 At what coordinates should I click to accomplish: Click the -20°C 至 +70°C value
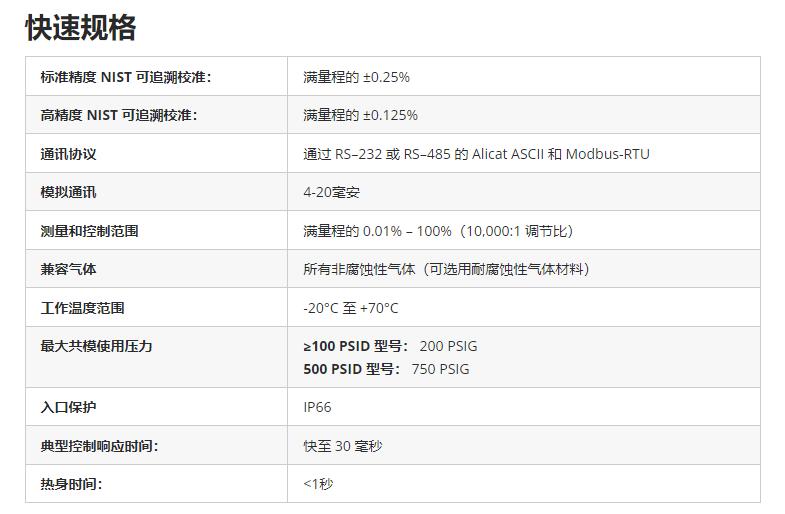[x=351, y=308]
